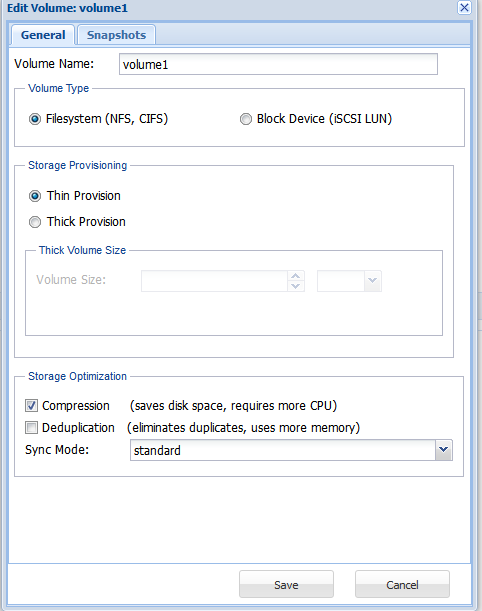Open Sync Mode dropdown arrow
This screenshot has width=482, height=611.
[x=443, y=450]
